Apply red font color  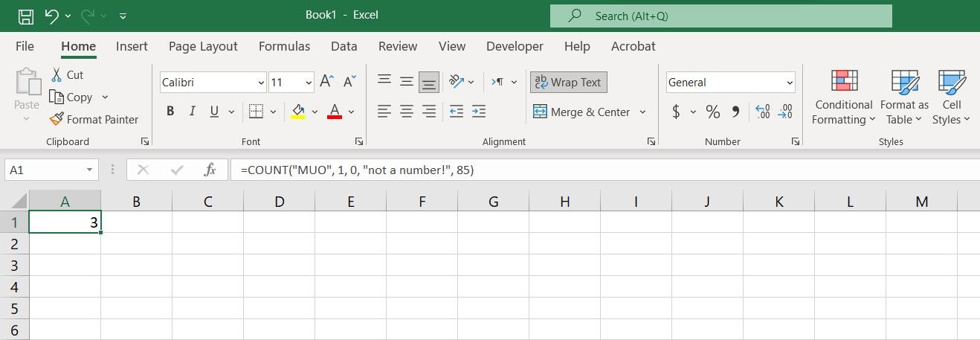click(335, 112)
